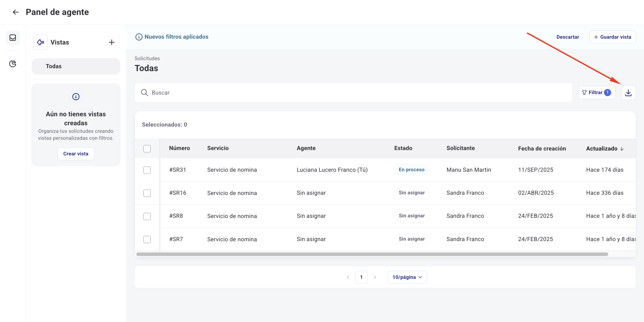Viewport: 644px width, 322px height.
Task: Check the checkbox for request #SR16
Action: pos(147,193)
